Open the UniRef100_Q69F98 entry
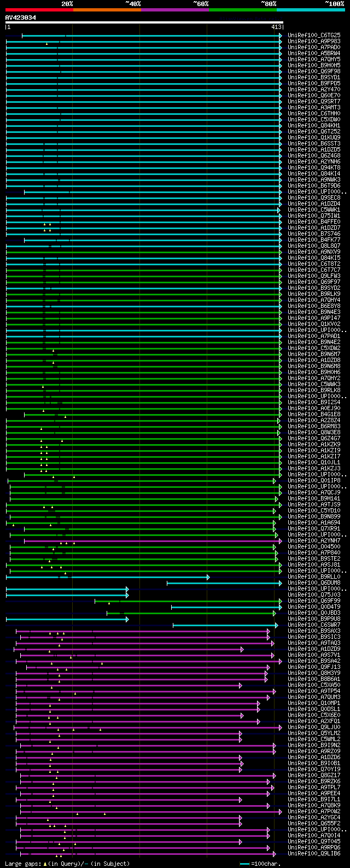Image resolution: width=350 pixels, height=868 pixels. (x=314, y=71)
